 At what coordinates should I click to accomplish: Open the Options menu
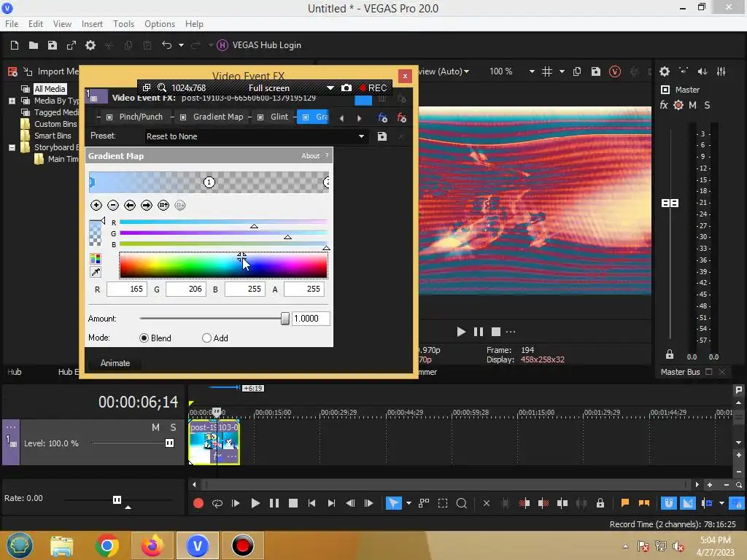click(x=160, y=24)
